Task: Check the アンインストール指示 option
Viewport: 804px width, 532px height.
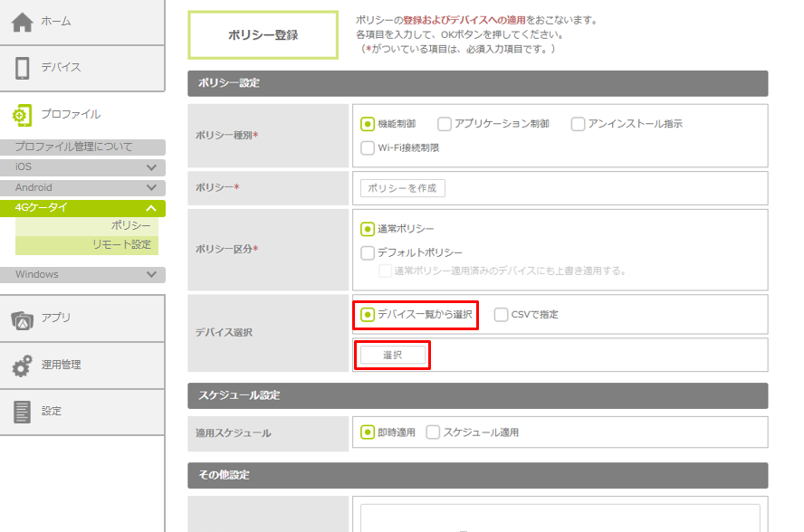Action: (579, 124)
